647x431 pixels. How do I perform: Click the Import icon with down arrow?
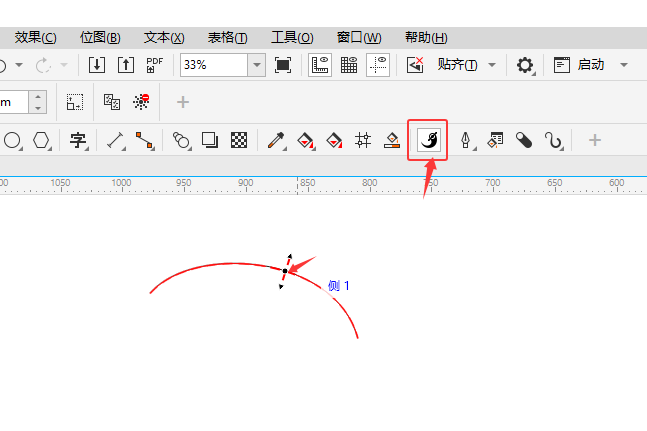coord(97,65)
